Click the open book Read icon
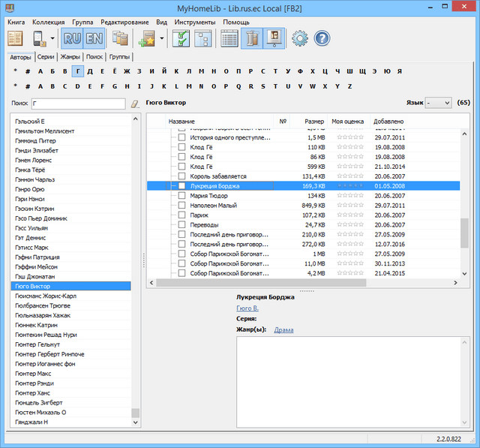Image resolution: width=480 pixels, height=448 pixels. click(16, 38)
